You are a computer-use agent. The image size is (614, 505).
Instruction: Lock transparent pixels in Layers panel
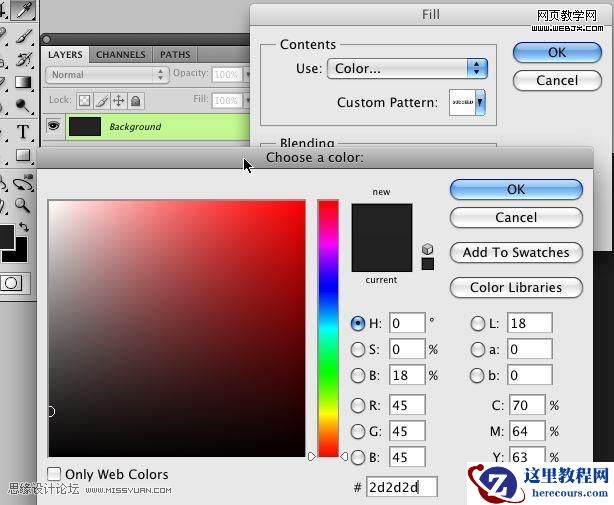pos(84,101)
